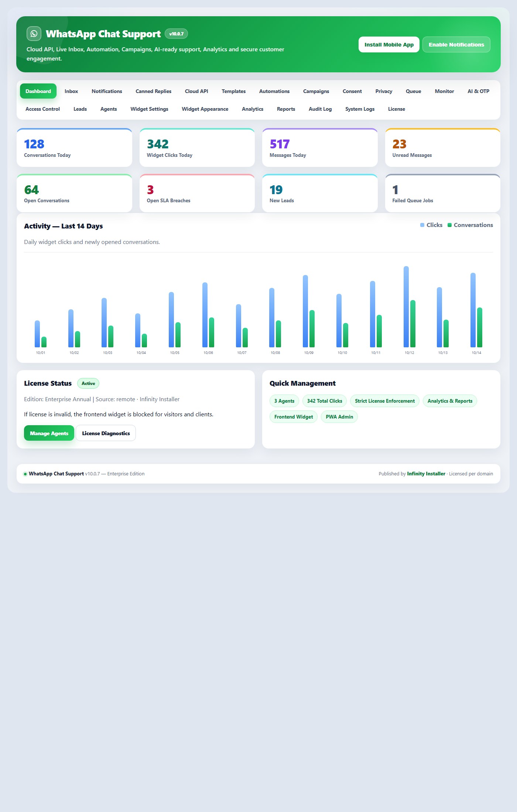
Task: Click the Strict License Enforcement chip
Action: 384,401
